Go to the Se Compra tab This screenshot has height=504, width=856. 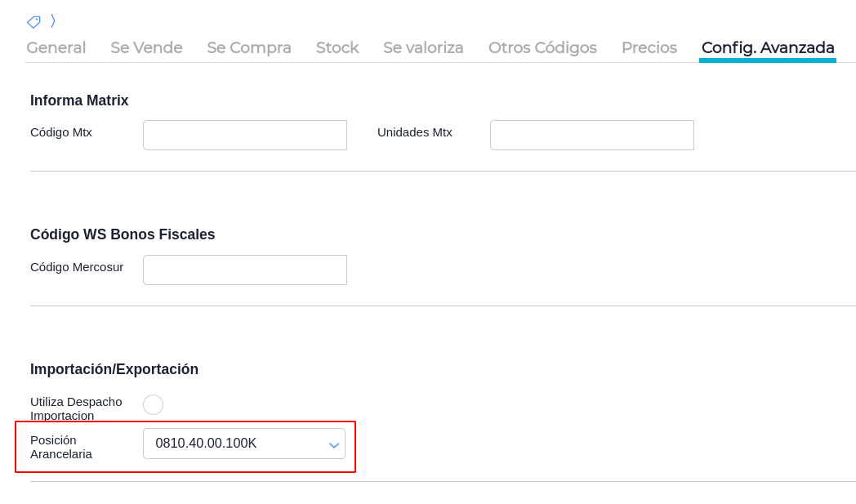tap(249, 48)
